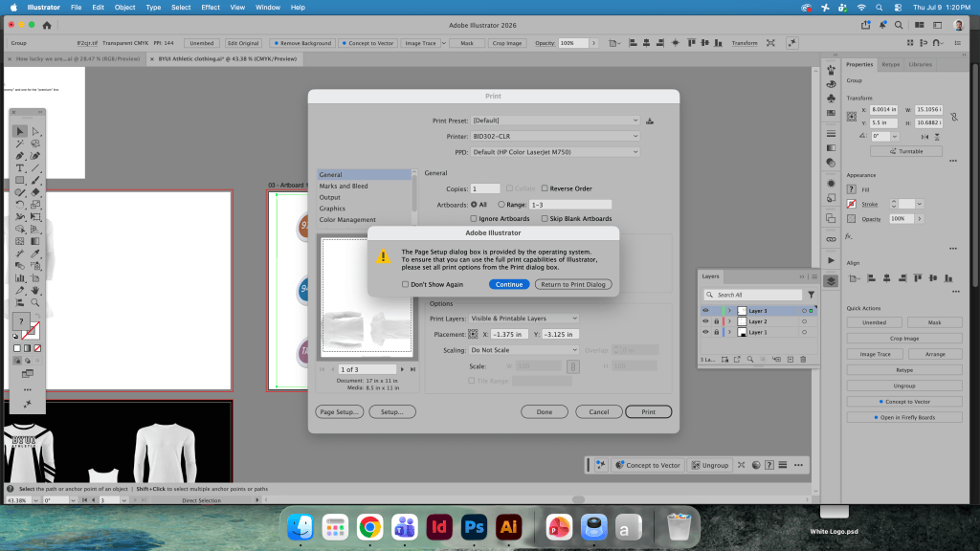Delete selected layer with trash icon
The width and height of the screenshot is (980, 551).
803,360
